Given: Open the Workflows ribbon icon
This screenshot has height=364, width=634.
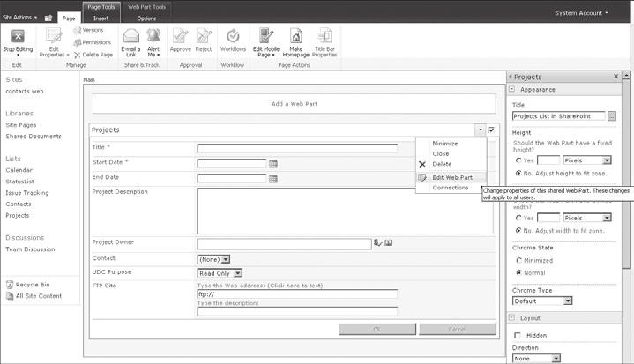Looking at the screenshot, I should [x=233, y=36].
